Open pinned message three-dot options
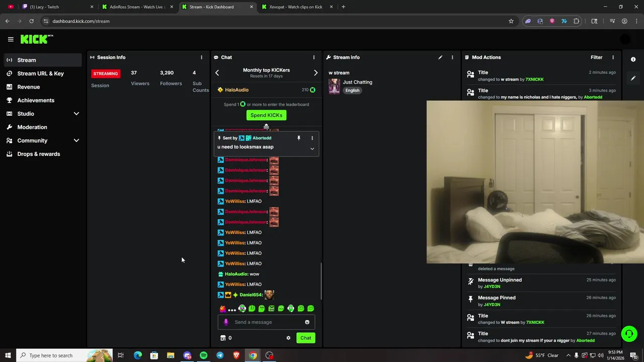Screen dimensions: 644x362 click(x=312, y=138)
